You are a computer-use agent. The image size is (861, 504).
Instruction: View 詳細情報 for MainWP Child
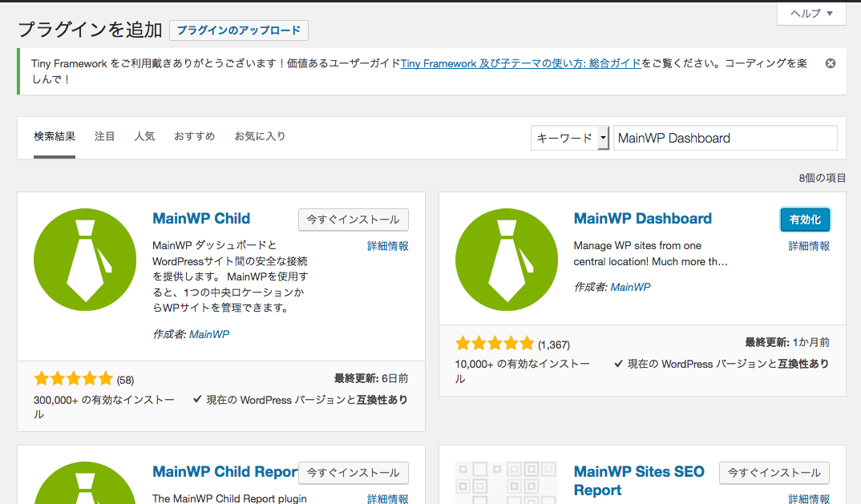tap(388, 246)
